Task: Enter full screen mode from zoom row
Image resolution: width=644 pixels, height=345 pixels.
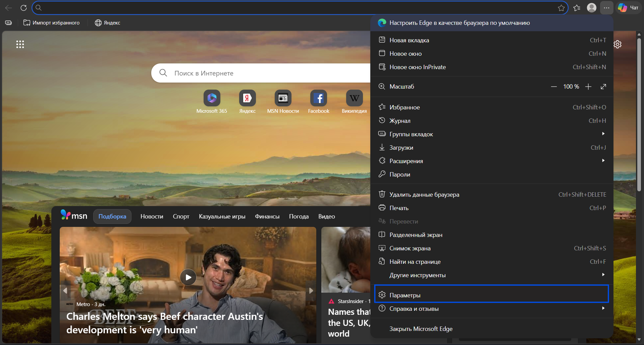Action: [603, 87]
